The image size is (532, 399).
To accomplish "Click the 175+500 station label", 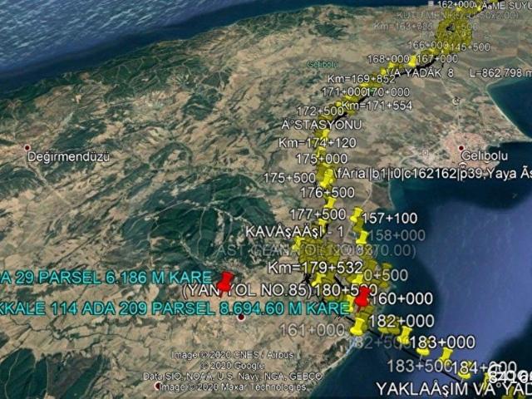I will point(290,178).
